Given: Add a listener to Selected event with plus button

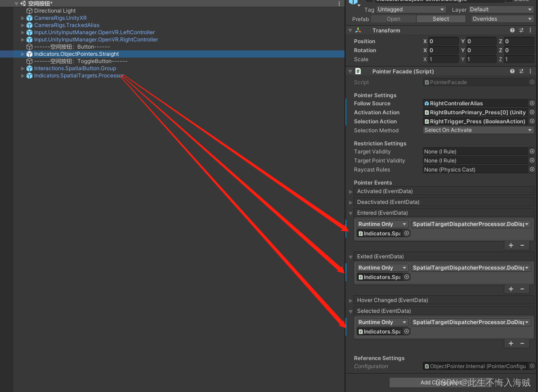Looking at the screenshot, I should [x=511, y=343].
